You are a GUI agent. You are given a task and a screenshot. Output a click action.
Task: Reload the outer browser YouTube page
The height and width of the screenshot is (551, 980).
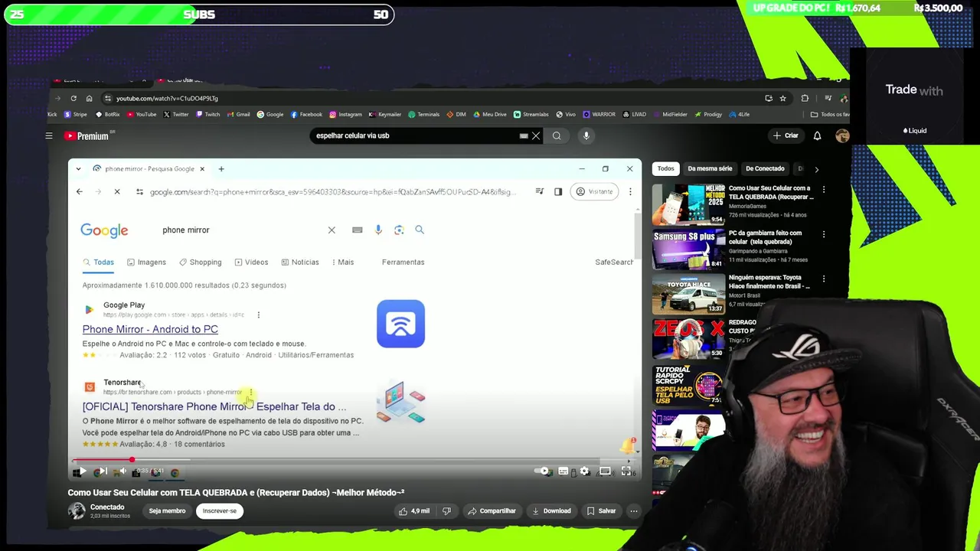(x=73, y=98)
